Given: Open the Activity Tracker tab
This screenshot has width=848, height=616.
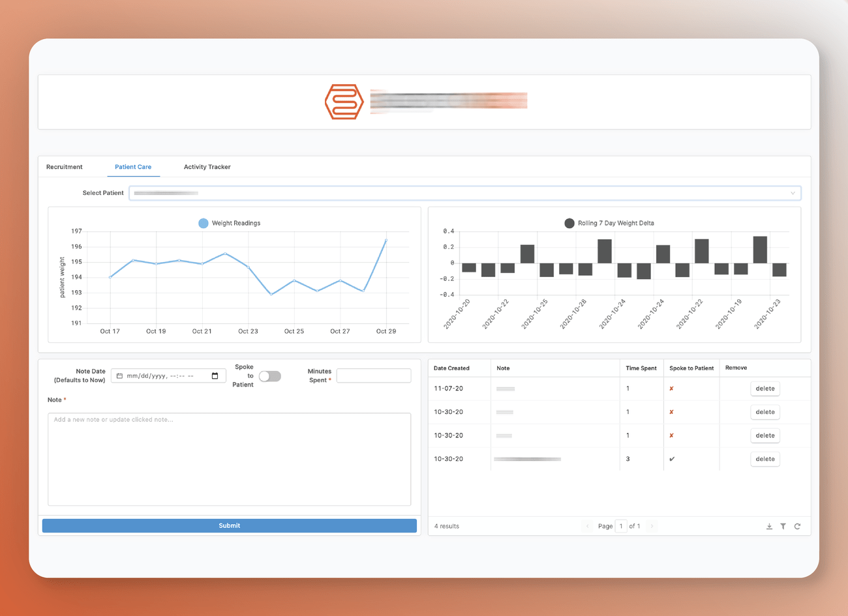Looking at the screenshot, I should click(x=207, y=167).
